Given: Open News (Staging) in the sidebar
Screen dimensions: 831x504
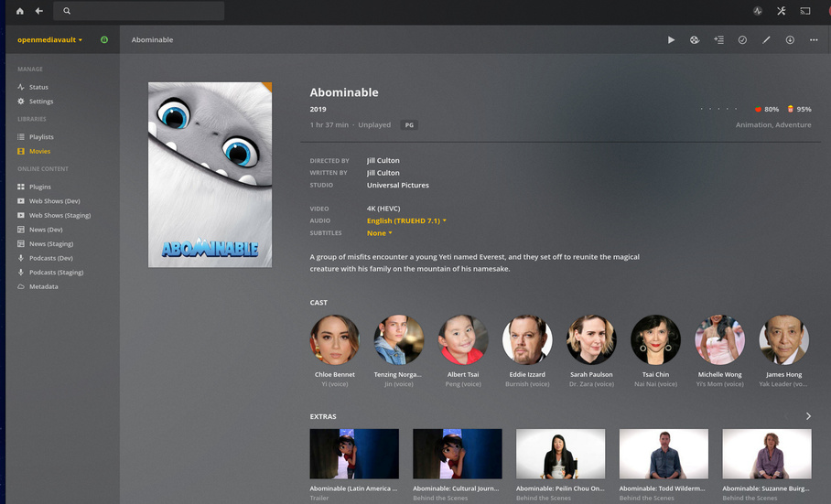Looking at the screenshot, I should 46,244.
